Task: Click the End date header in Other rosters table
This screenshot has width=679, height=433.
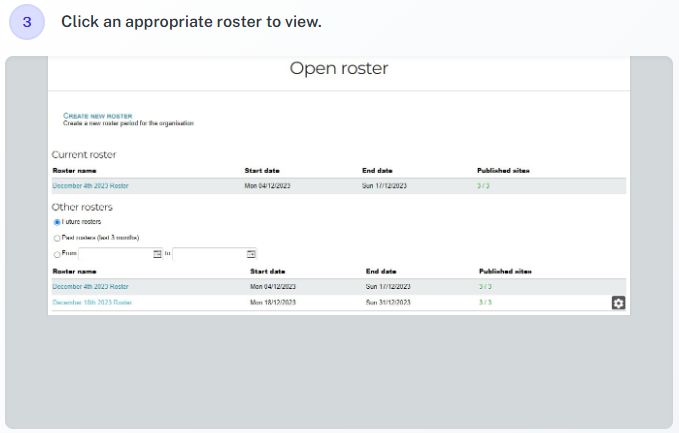Action: point(381,271)
